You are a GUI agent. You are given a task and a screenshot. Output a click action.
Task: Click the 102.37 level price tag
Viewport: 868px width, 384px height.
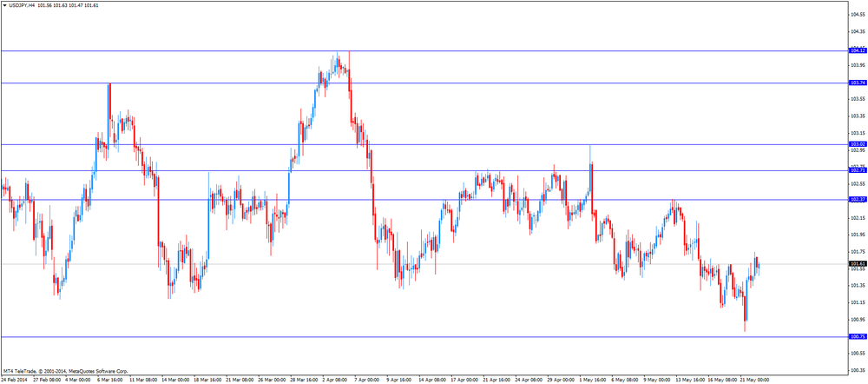click(858, 199)
